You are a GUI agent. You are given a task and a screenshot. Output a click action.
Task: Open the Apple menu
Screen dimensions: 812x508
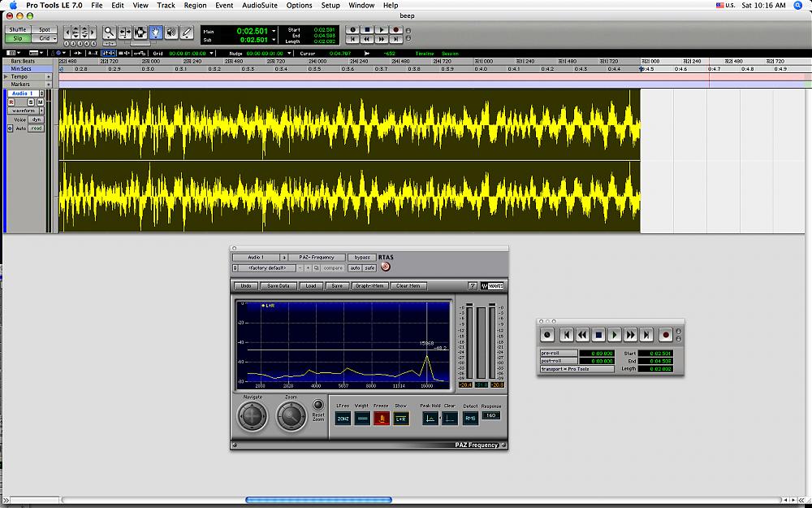pyautogui.click(x=14, y=5)
